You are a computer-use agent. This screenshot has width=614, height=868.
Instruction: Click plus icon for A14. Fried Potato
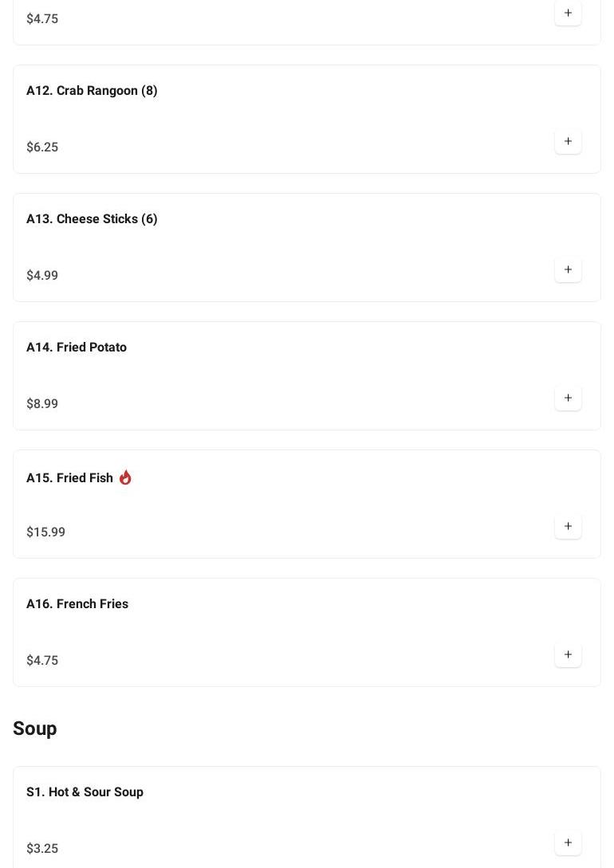pyautogui.click(x=568, y=399)
